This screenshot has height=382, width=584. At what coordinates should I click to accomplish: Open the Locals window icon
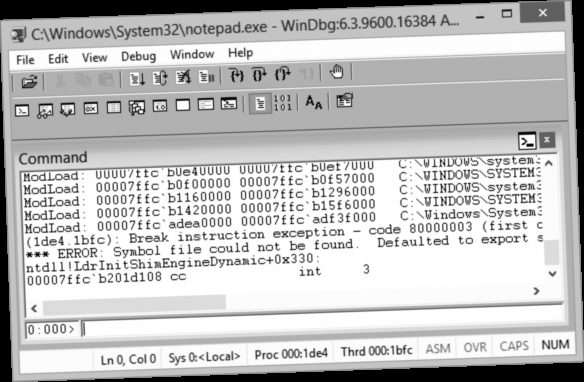pos(67,109)
